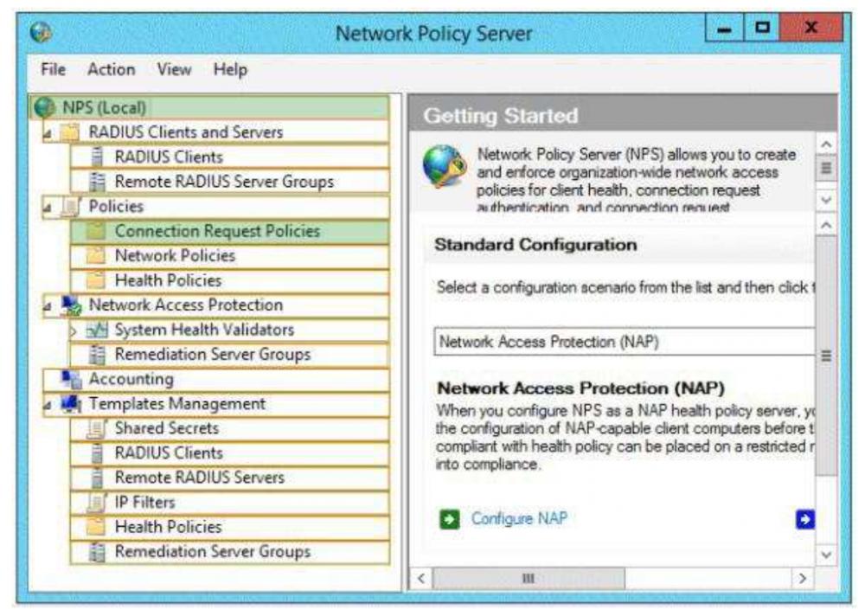Click the blue arrow button beside Configure NAP

click(804, 519)
